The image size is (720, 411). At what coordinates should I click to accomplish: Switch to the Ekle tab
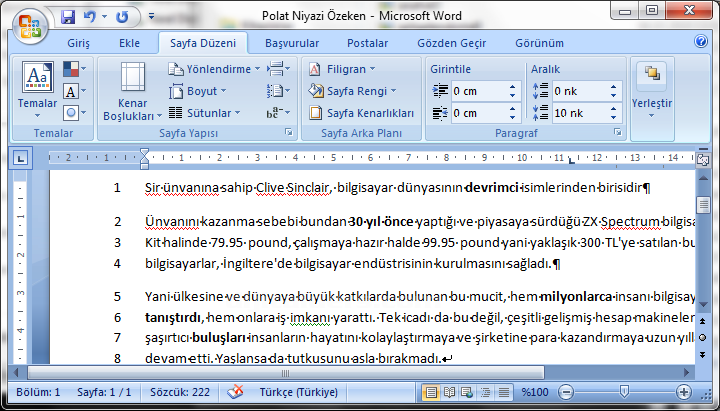pyautogui.click(x=129, y=43)
